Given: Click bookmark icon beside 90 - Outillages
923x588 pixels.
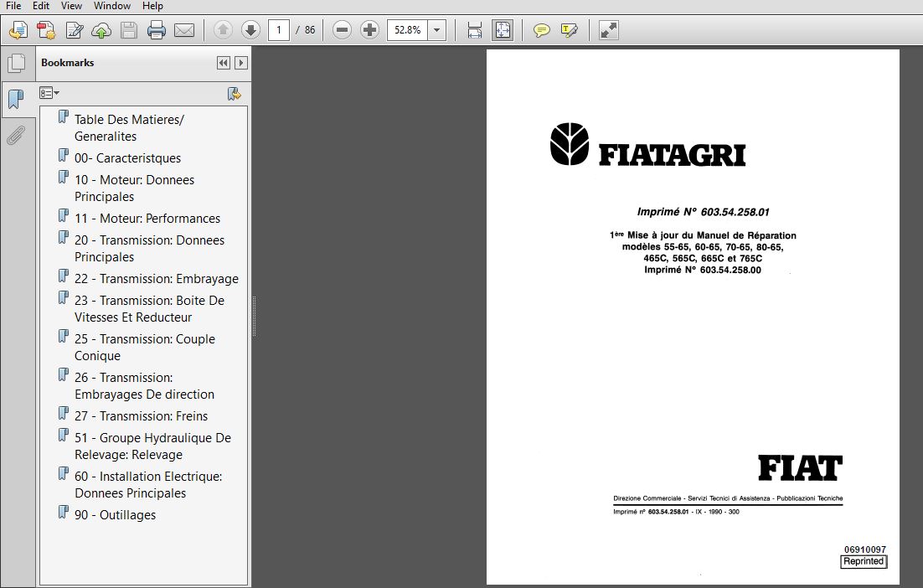Looking at the screenshot, I should point(63,512).
